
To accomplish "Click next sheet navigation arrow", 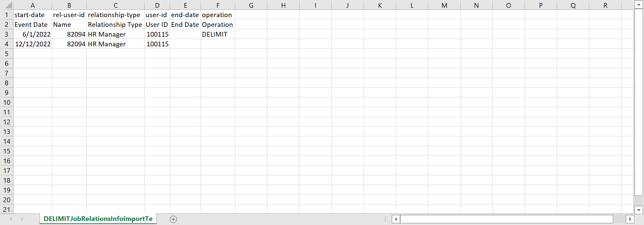I will click(x=22, y=219).
